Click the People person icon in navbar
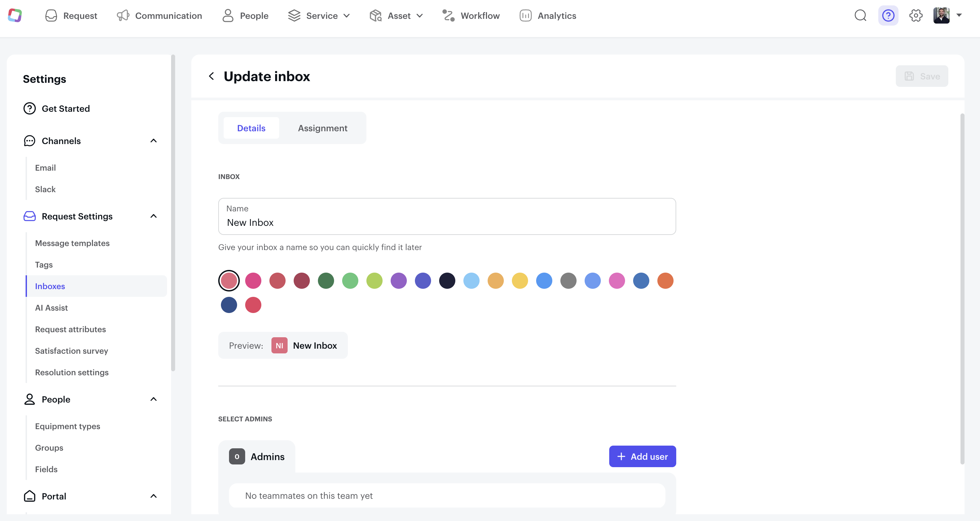The height and width of the screenshot is (521, 980). (228, 15)
